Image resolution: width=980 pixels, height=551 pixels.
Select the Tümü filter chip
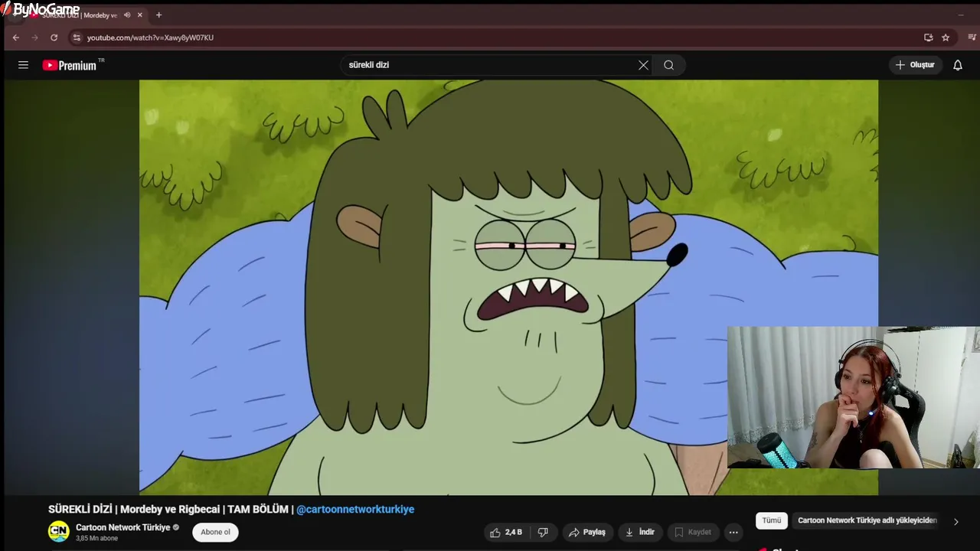pos(771,520)
